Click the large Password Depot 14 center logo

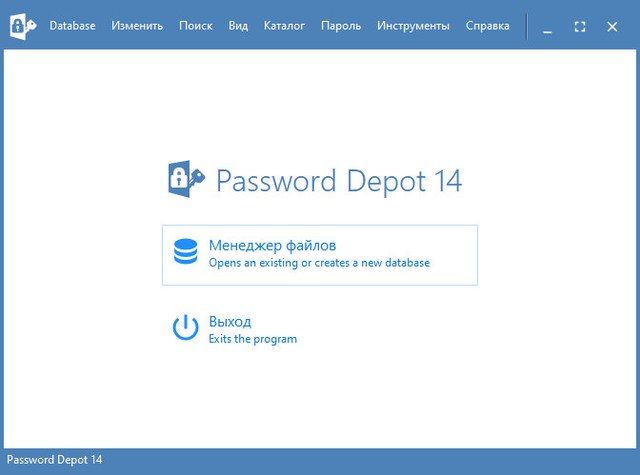(x=187, y=179)
